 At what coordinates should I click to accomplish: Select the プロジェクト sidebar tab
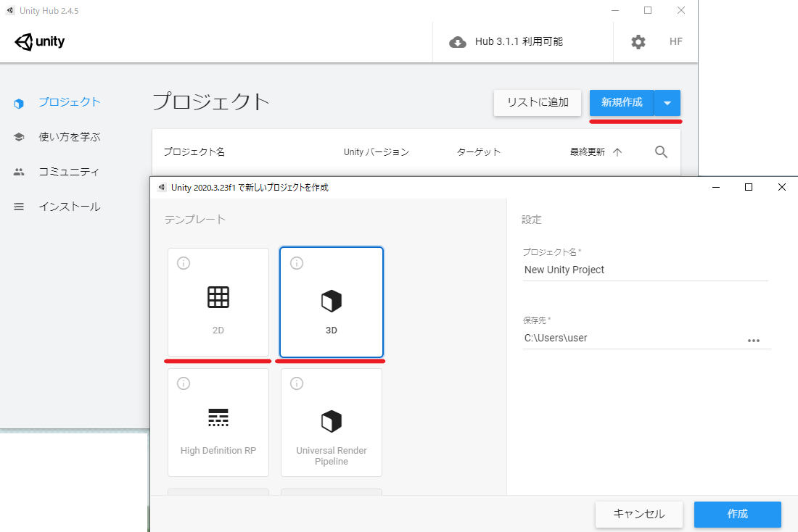coord(69,102)
